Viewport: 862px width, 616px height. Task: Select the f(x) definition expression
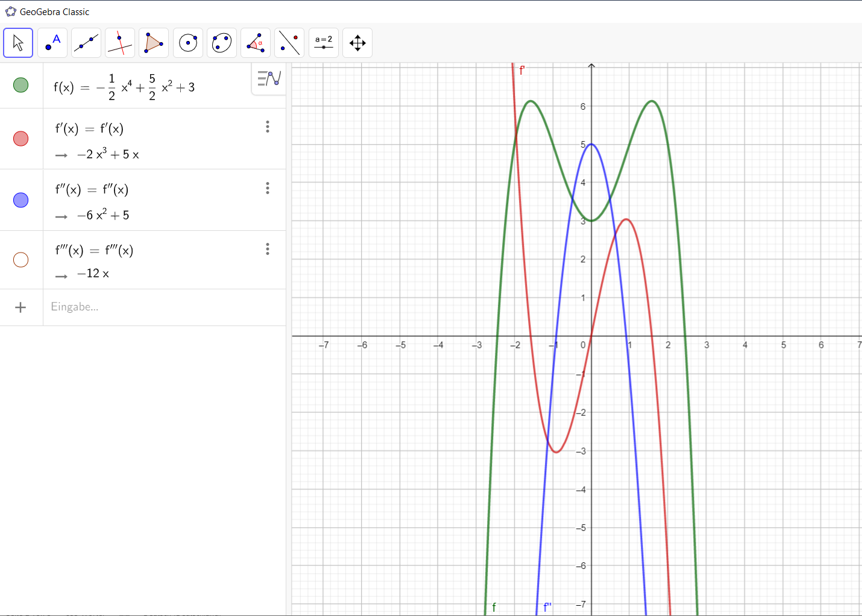[124, 87]
